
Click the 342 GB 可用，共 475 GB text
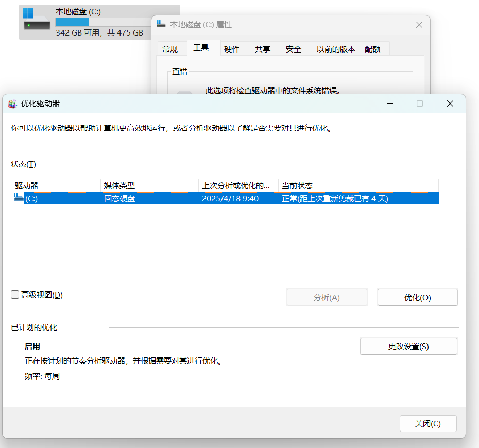[99, 32]
